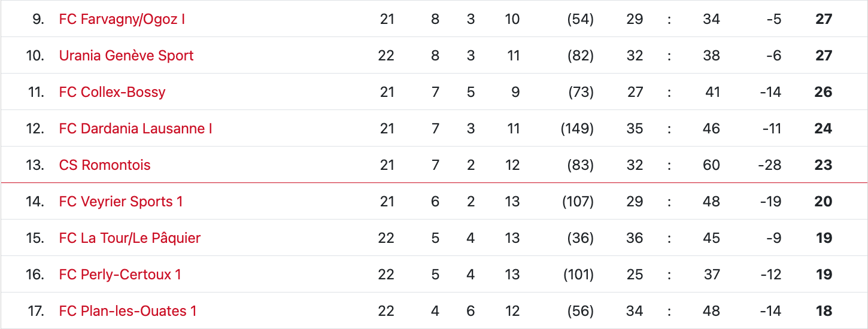Image resolution: width=868 pixels, height=329 pixels.
Task: Click the (36) value in La Tour/Le Pâquier's row
Action: click(x=580, y=238)
